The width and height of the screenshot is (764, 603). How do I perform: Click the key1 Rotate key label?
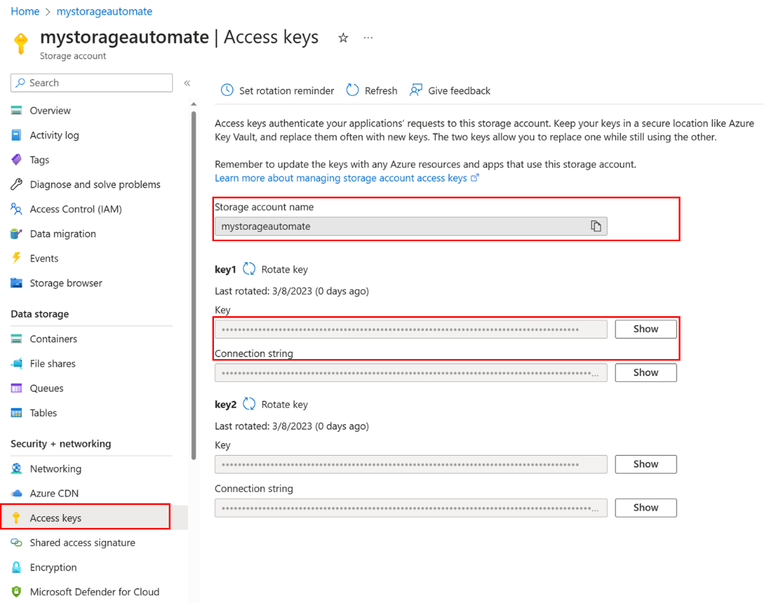pos(285,269)
